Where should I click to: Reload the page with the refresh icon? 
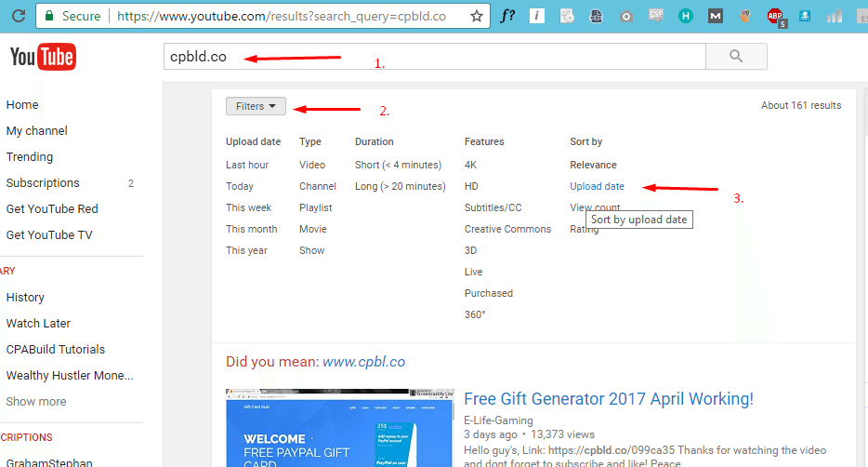(x=19, y=16)
